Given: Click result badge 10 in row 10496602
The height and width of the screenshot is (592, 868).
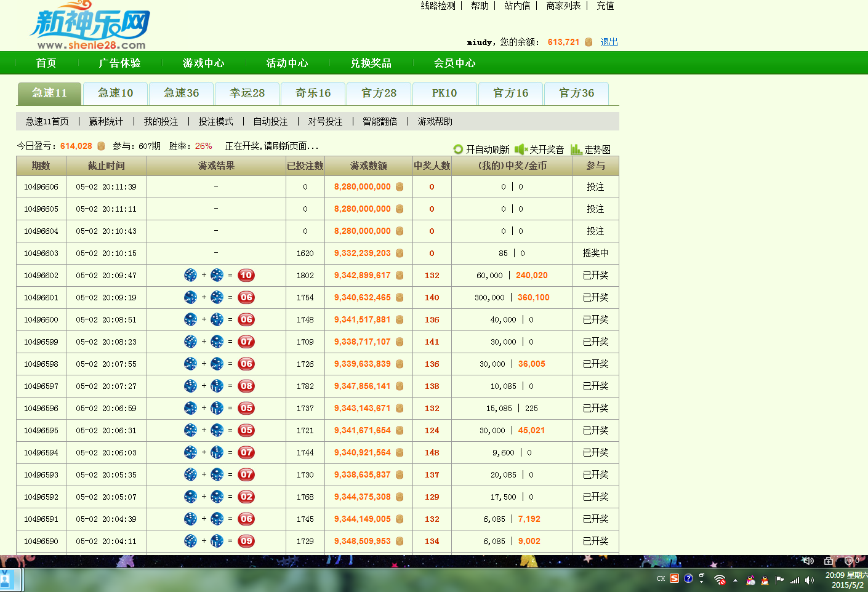Looking at the screenshot, I should [246, 275].
